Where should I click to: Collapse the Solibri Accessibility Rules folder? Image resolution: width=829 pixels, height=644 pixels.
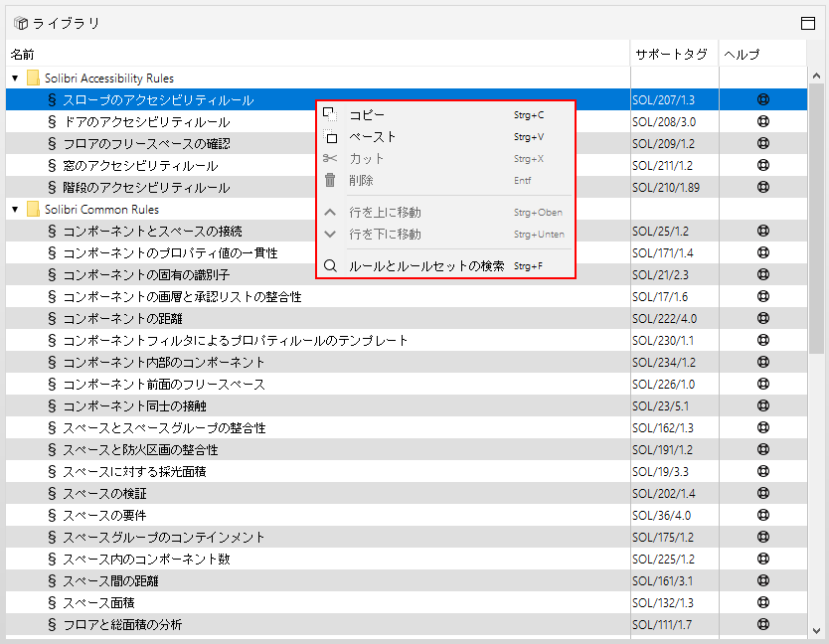tap(15, 79)
